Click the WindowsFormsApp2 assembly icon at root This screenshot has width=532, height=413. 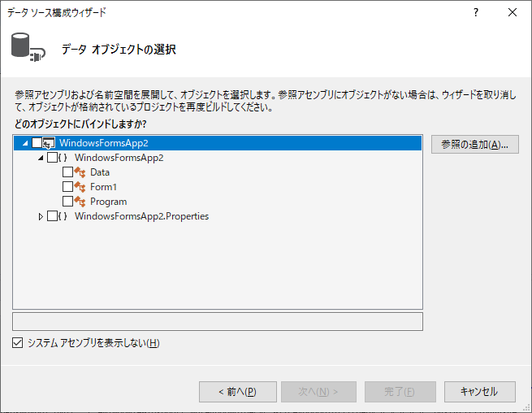[50, 143]
